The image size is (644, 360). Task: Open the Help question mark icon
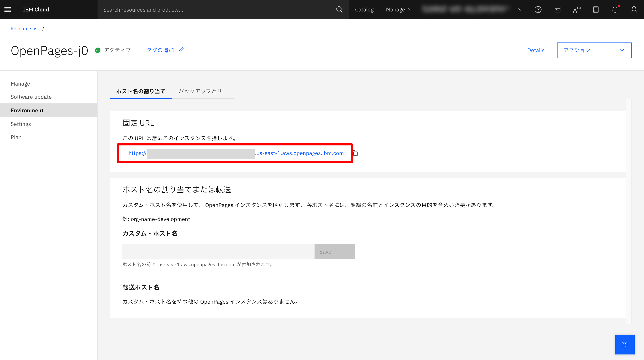(x=538, y=10)
